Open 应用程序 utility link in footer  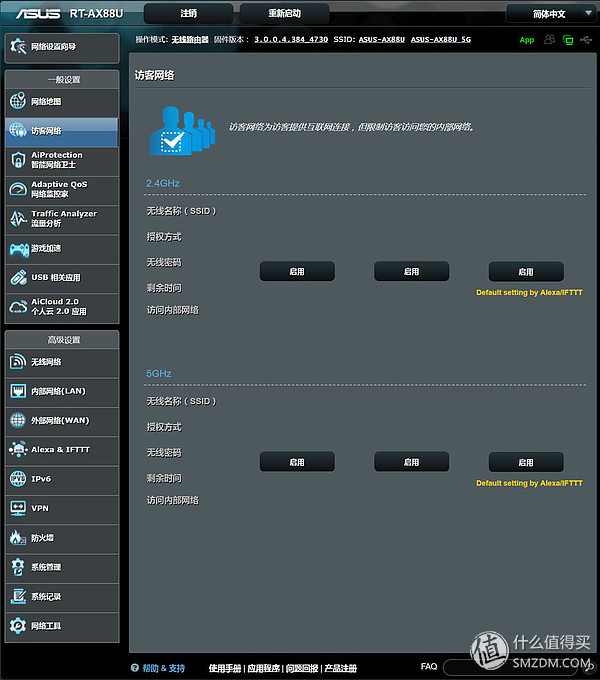click(x=264, y=668)
